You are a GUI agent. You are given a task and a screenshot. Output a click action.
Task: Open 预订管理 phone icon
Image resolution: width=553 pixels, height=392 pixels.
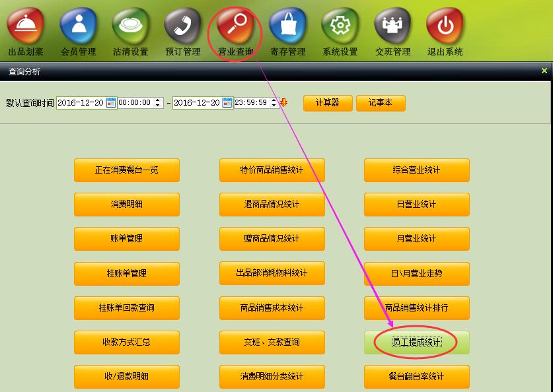183,26
